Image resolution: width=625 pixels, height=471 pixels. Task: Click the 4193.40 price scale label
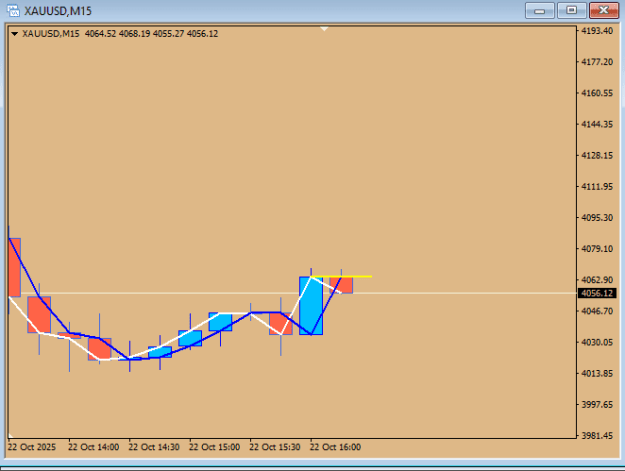597,31
